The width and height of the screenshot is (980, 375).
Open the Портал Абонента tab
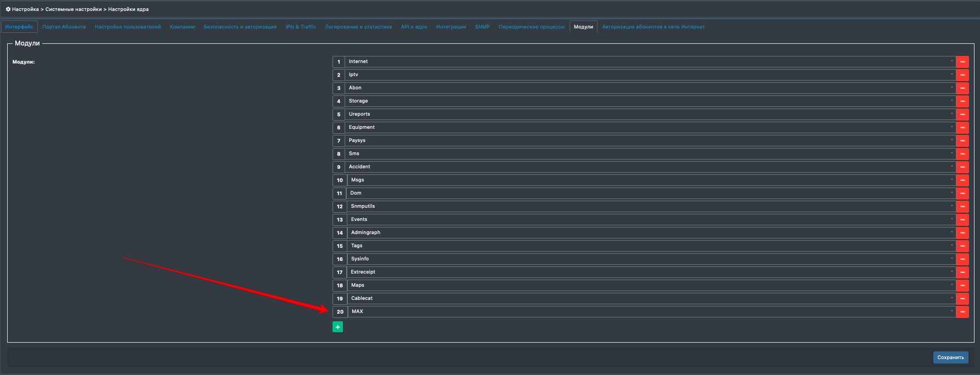click(64, 27)
